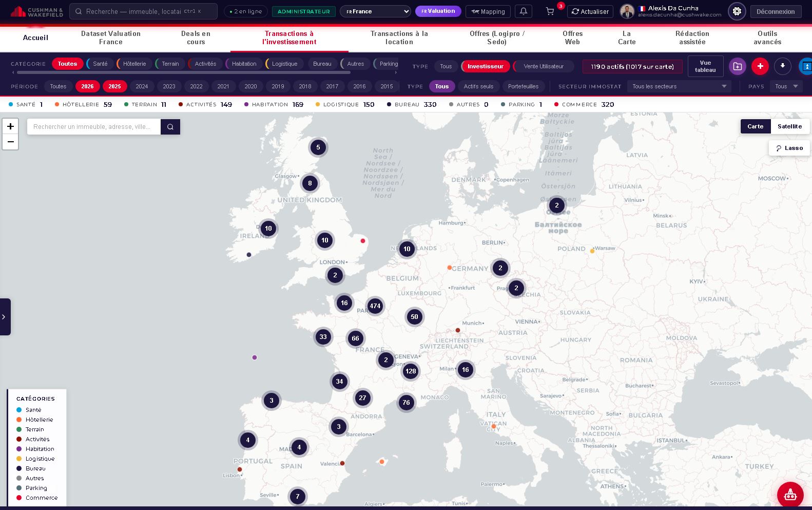Toggle the Hôtellerie category filter

pos(134,64)
